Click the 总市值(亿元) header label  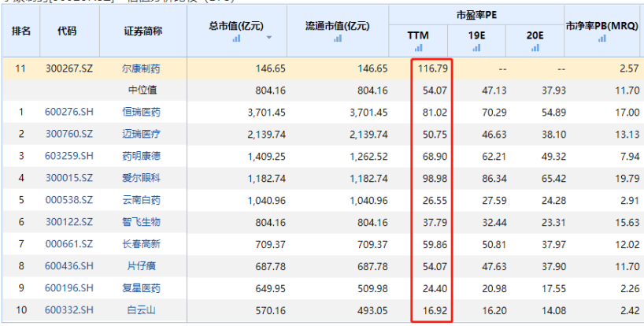click(236, 26)
